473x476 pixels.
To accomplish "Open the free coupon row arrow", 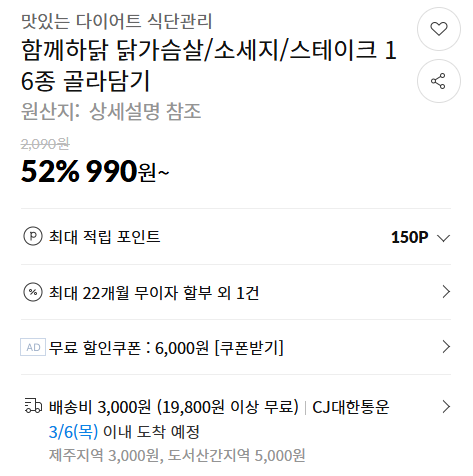I will pos(446,347).
